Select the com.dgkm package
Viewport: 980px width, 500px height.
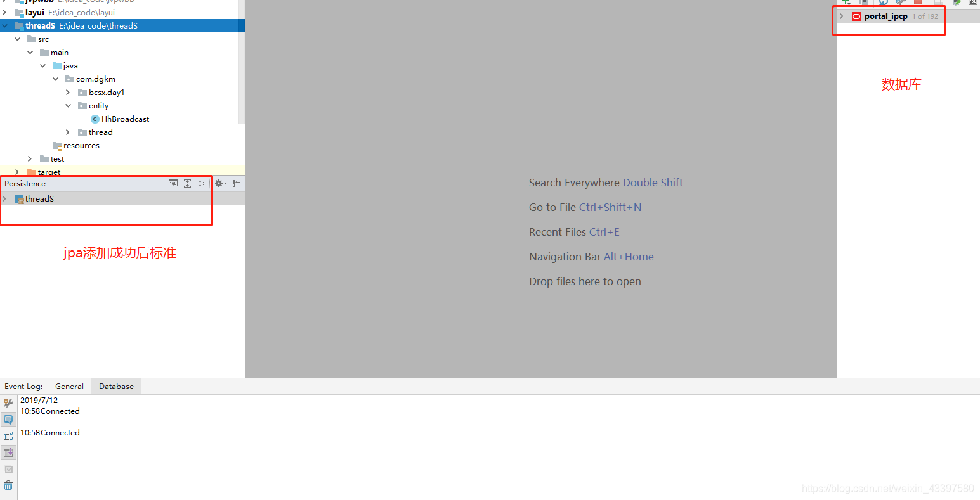click(96, 79)
